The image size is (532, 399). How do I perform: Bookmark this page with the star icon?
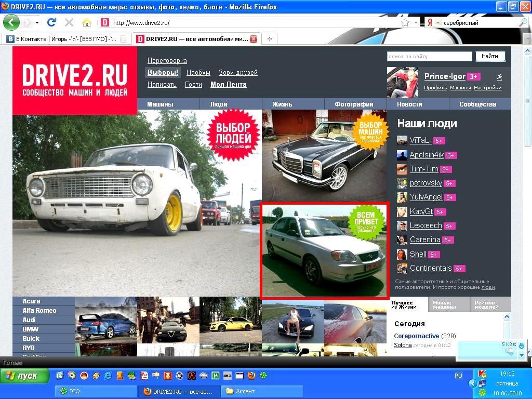point(405,23)
